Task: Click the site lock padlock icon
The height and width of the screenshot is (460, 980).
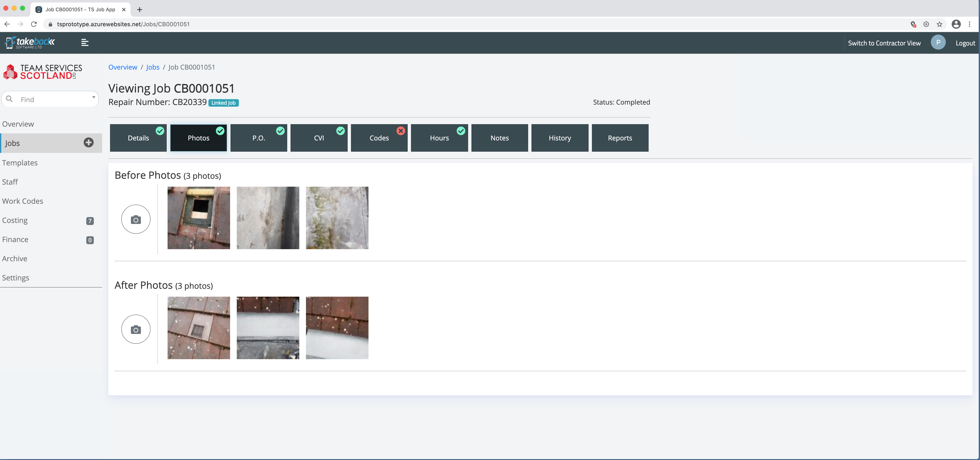Action: tap(50, 24)
